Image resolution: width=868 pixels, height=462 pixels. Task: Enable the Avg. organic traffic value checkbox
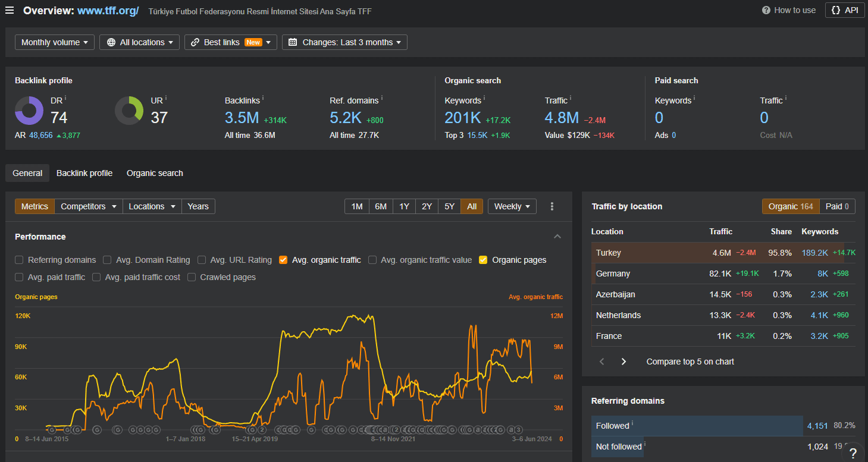(x=372, y=260)
